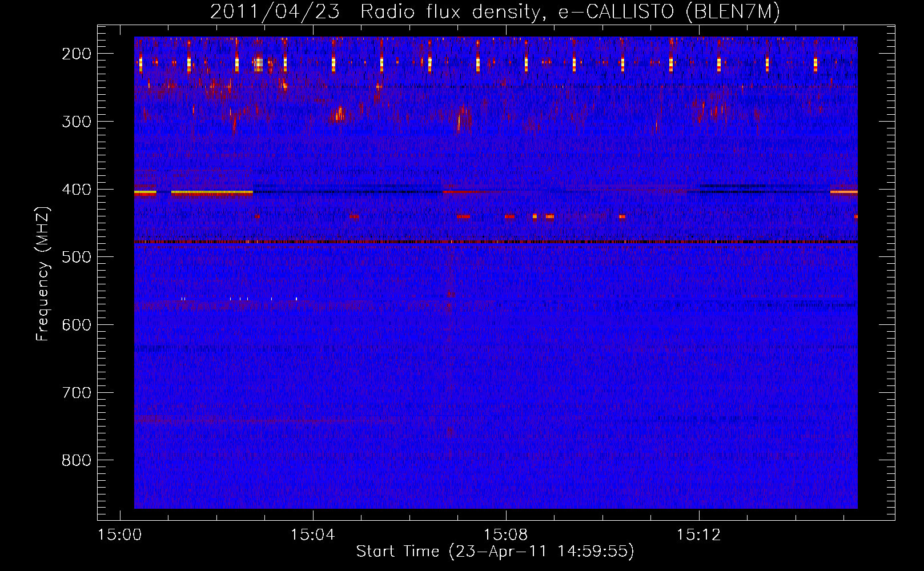Click the '15:12' time axis label
924x571 pixels.
coord(698,535)
